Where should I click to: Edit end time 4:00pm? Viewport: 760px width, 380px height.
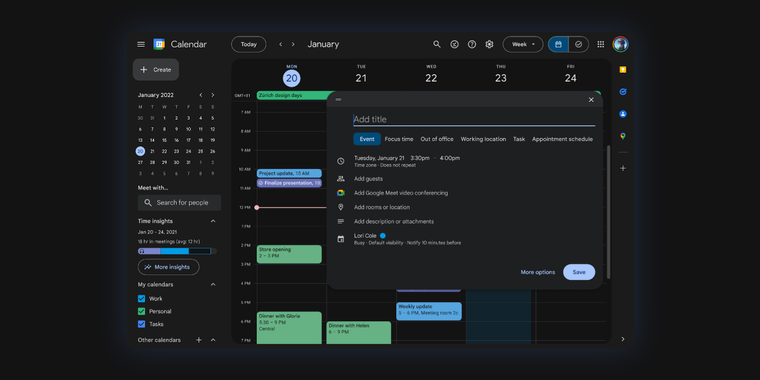pyautogui.click(x=450, y=158)
